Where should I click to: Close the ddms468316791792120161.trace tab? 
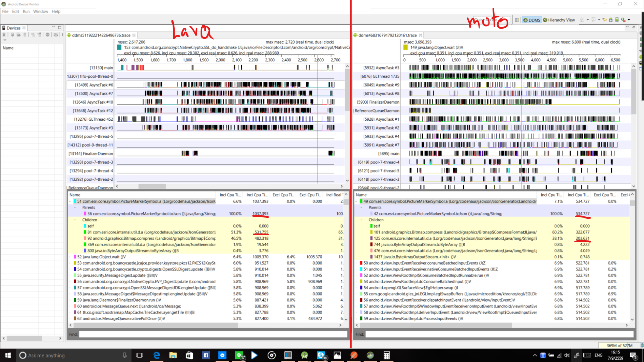[x=420, y=35]
